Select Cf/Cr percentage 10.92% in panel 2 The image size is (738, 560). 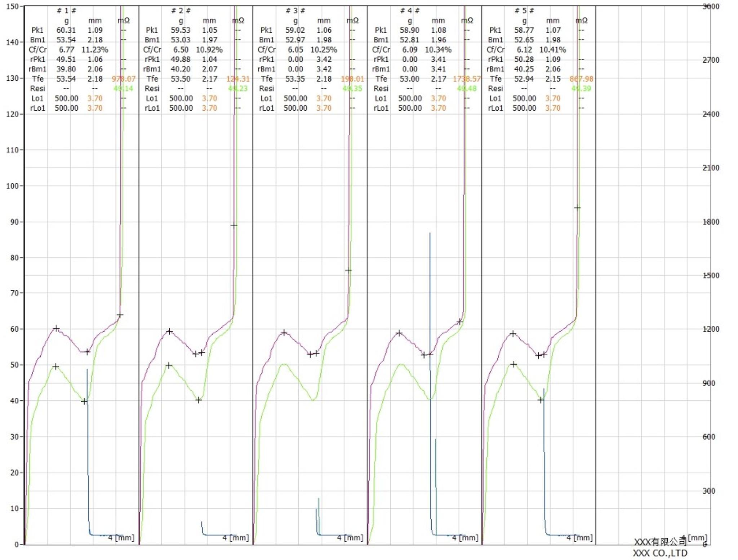pos(209,50)
